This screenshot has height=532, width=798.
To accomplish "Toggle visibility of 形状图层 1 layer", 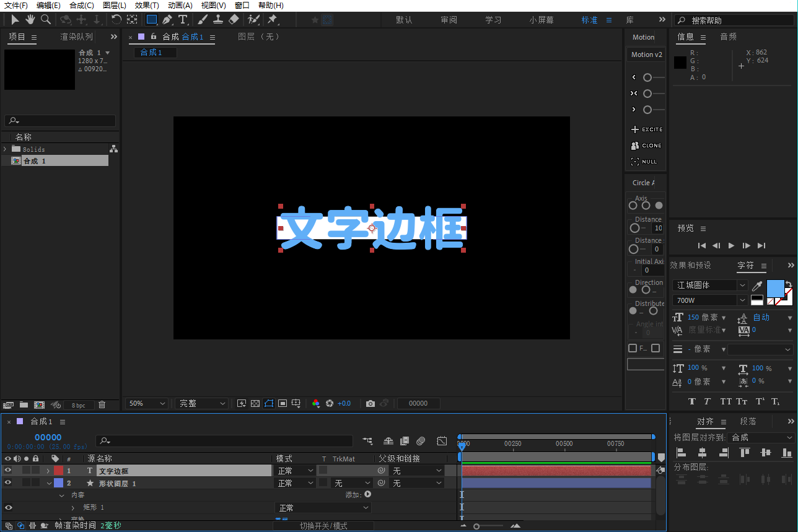I will click(x=8, y=483).
